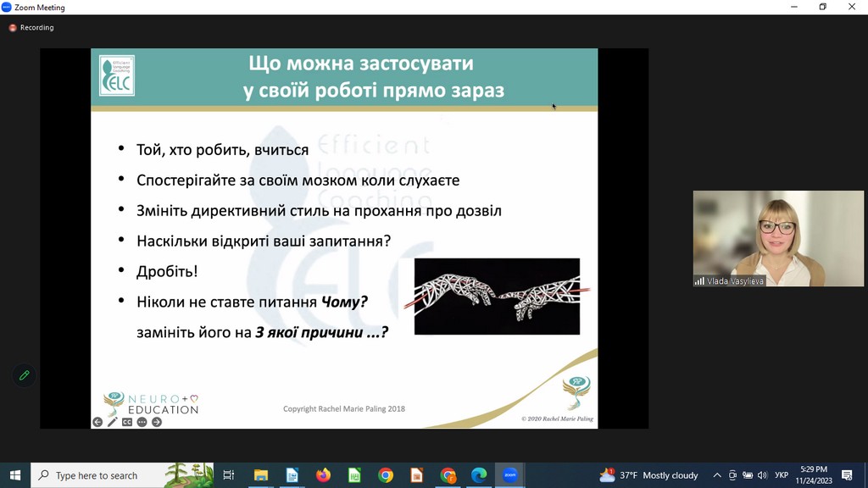The height and width of the screenshot is (488, 868).
Task: Expand the hidden system tray icons chevron
Action: tap(717, 475)
